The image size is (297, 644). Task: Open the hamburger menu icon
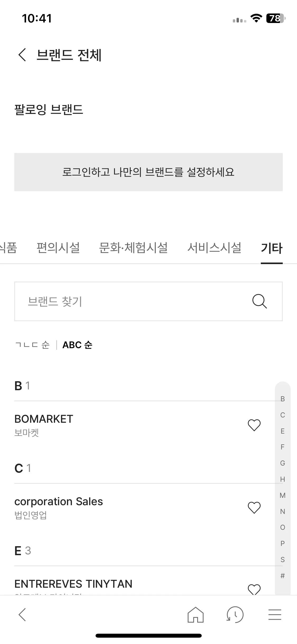point(275,614)
